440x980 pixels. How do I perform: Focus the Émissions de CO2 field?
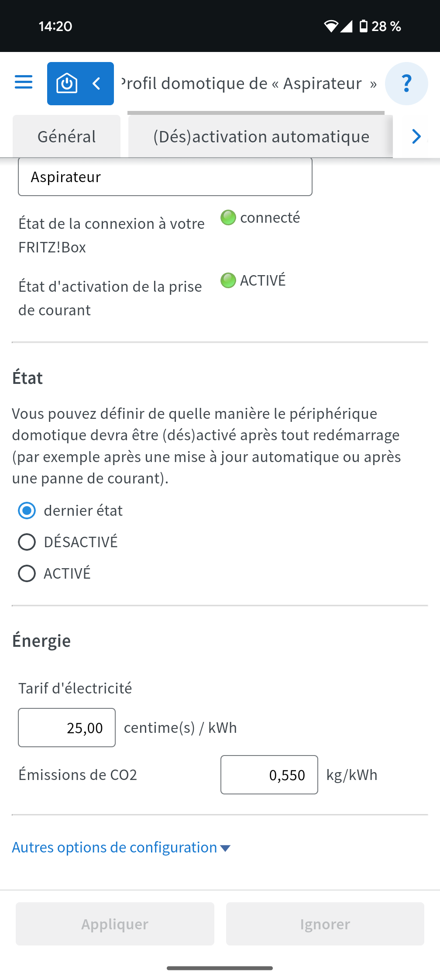point(269,775)
